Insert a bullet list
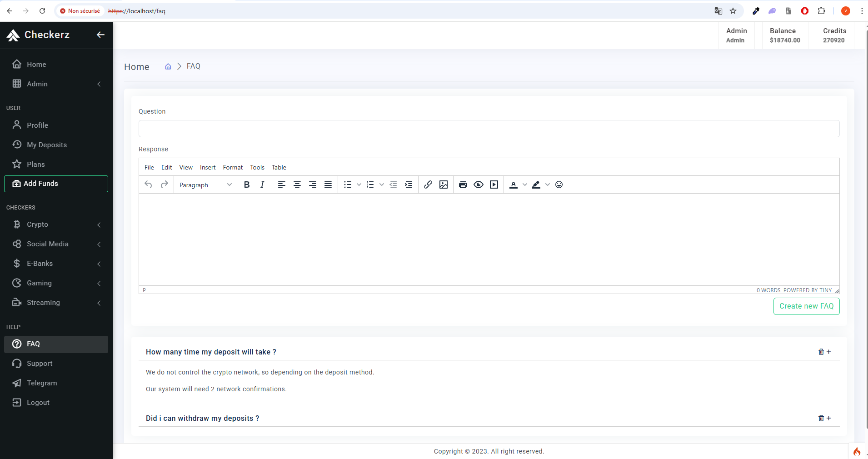 click(x=348, y=185)
